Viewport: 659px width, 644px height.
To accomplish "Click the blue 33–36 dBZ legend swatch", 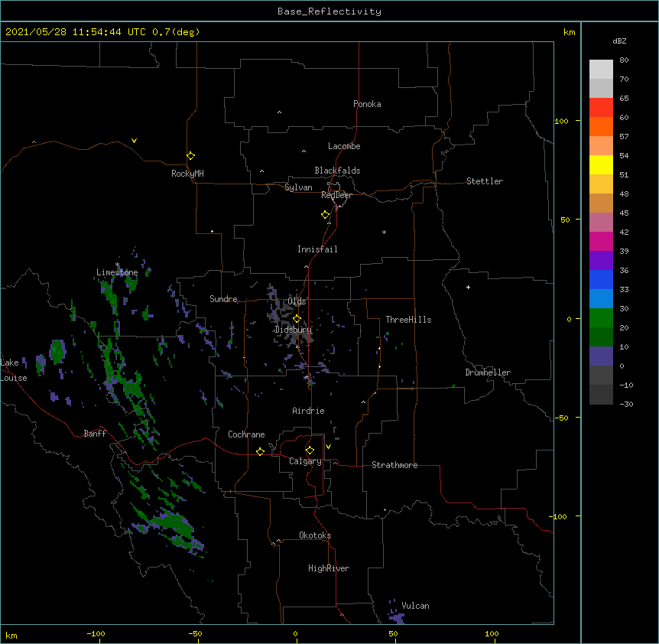I will pos(601,279).
